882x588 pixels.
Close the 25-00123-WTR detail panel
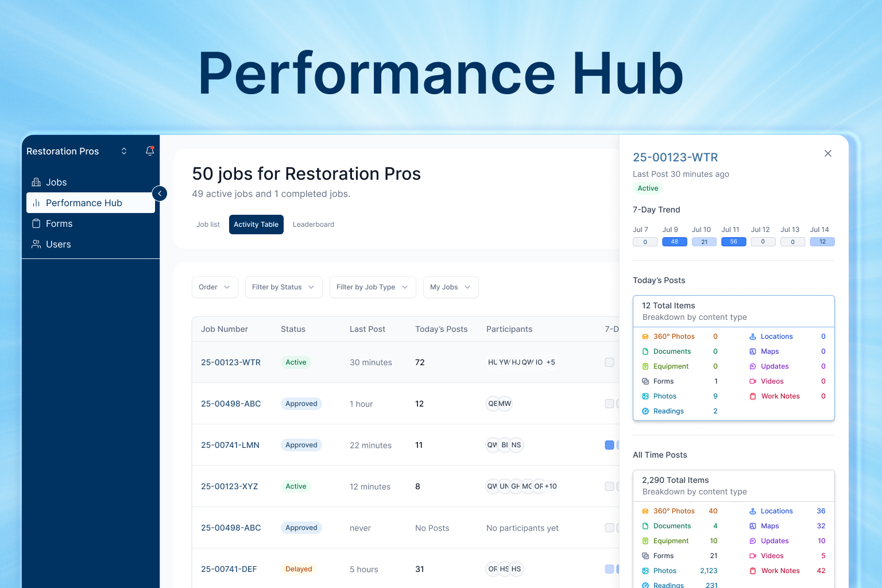pyautogui.click(x=828, y=153)
